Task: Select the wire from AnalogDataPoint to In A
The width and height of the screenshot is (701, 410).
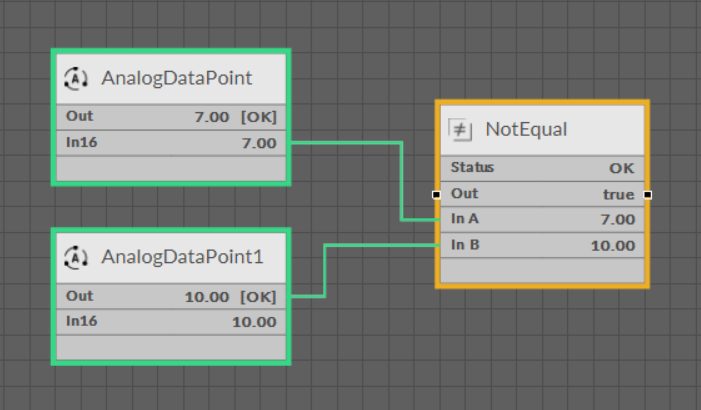Action: click(401, 180)
